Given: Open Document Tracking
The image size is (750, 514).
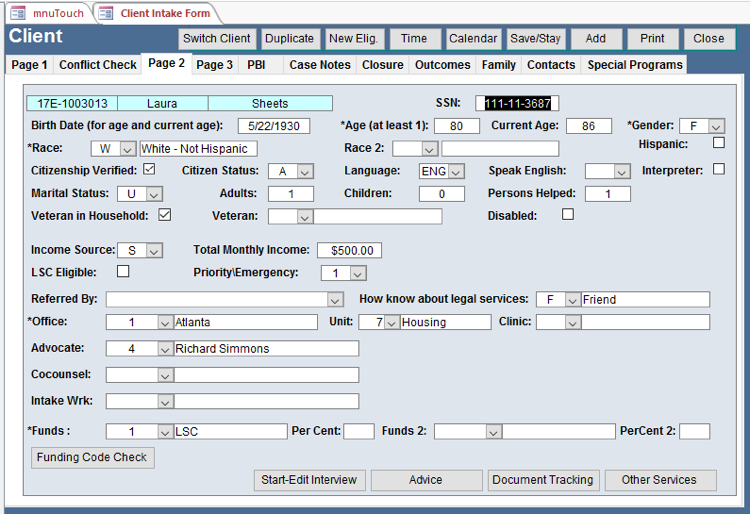Looking at the screenshot, I should coord(543,480).
